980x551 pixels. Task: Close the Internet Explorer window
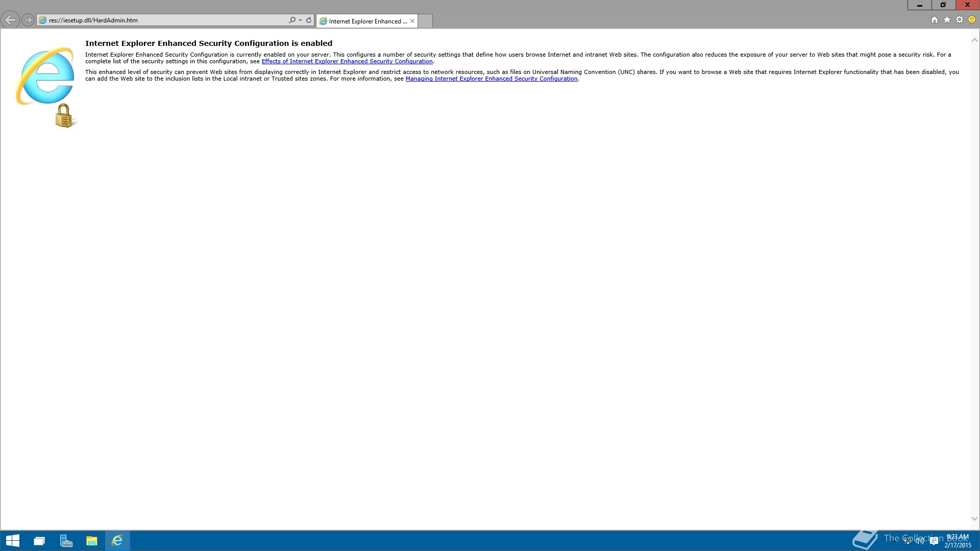point(967,5)
